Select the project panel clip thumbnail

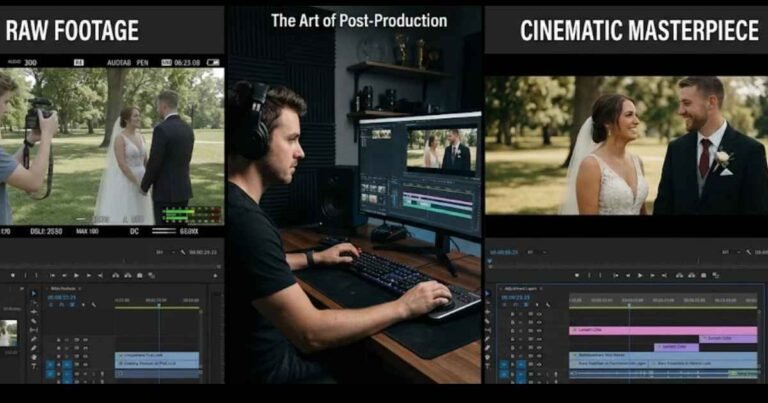tap(8, 333)
